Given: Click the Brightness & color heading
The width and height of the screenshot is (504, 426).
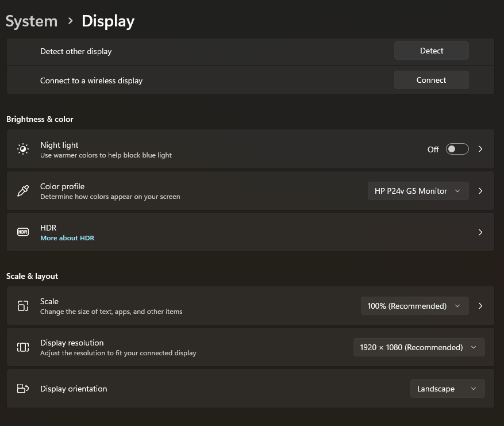Looking at the screenshot, I should point(40,119).
